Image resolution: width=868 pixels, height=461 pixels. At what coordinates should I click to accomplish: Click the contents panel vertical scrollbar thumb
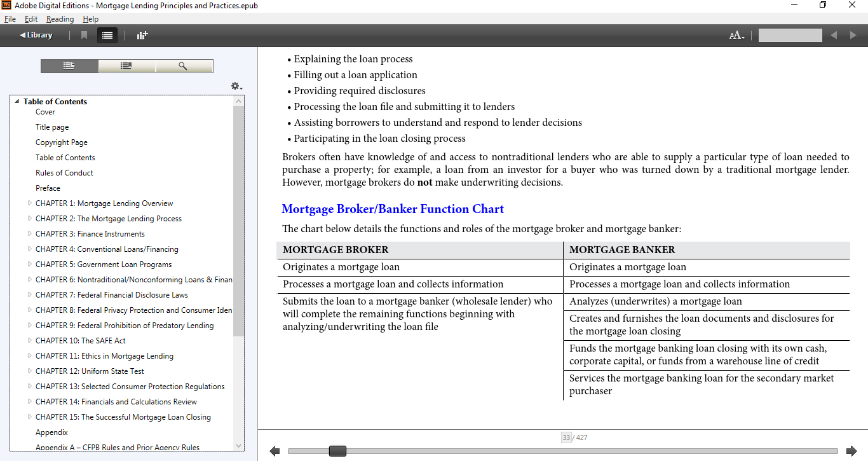click(238, 221)
